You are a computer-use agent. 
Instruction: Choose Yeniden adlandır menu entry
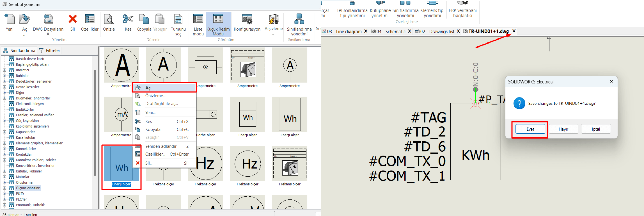pos(164,146)
